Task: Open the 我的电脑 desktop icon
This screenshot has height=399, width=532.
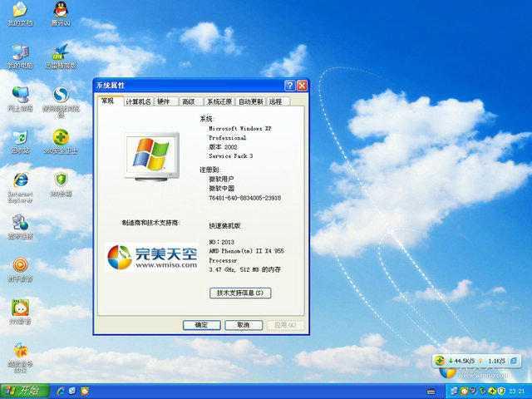Action: coord(20,57)
